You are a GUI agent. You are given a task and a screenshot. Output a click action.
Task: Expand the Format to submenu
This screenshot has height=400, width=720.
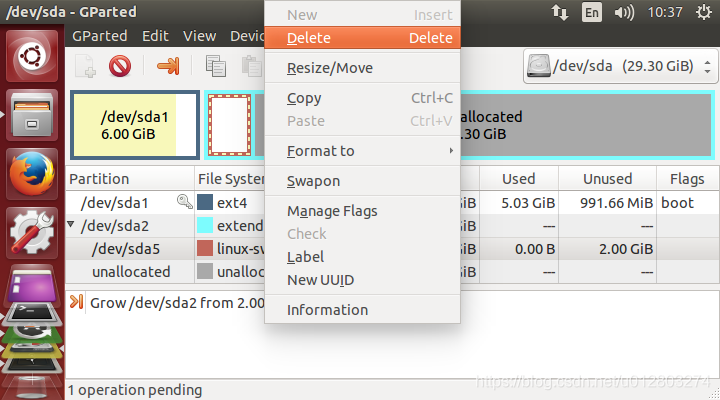coord(362,151)
